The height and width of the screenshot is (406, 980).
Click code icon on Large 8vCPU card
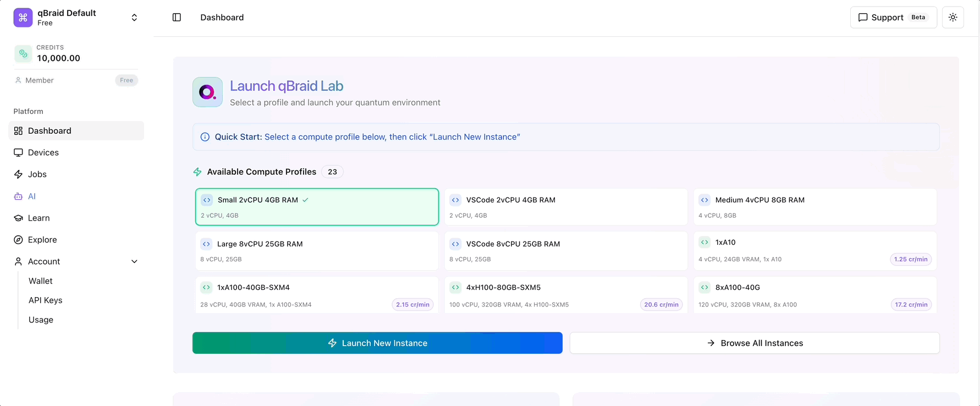click(x=206, y=244)
